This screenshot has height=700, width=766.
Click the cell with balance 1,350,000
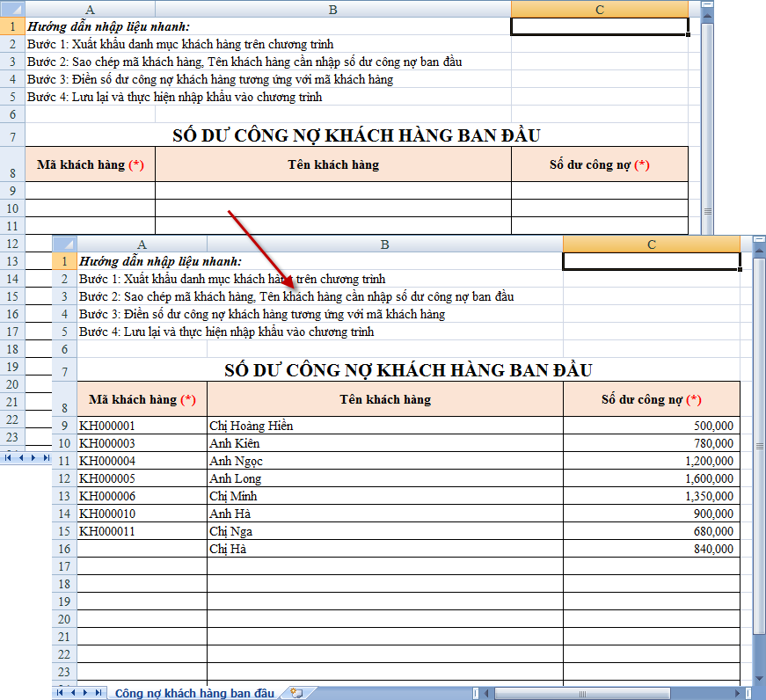(651, 496)
